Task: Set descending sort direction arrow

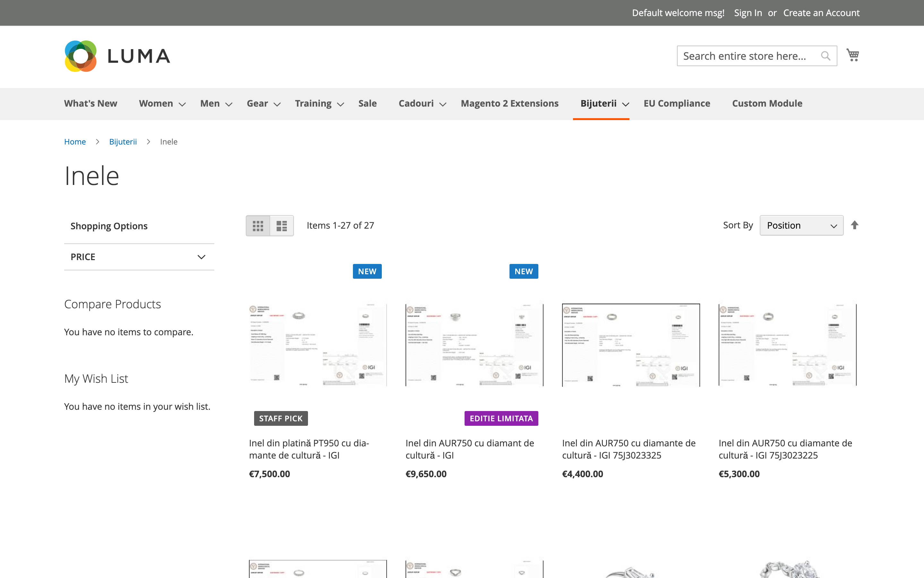Action: (854, 225)
